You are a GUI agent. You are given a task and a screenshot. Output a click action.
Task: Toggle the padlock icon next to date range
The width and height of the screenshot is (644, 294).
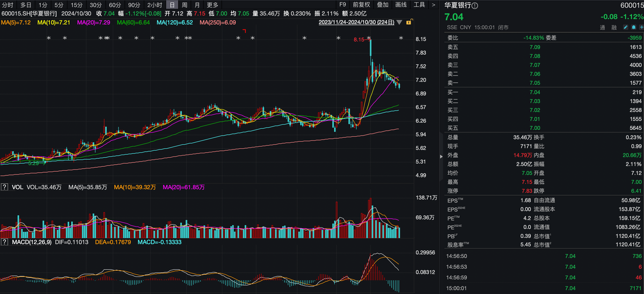pos(409,23)
